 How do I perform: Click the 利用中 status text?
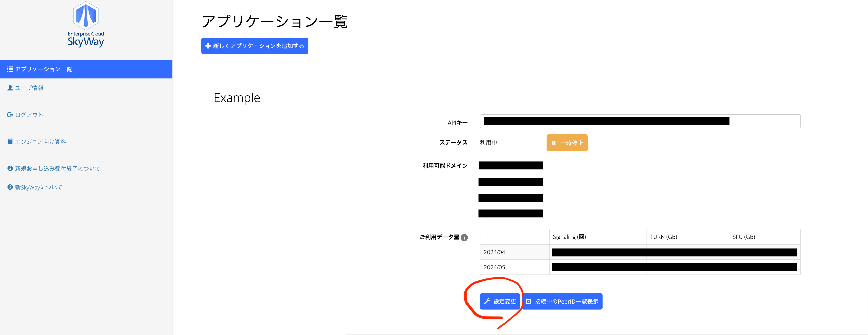pos(489,143)
